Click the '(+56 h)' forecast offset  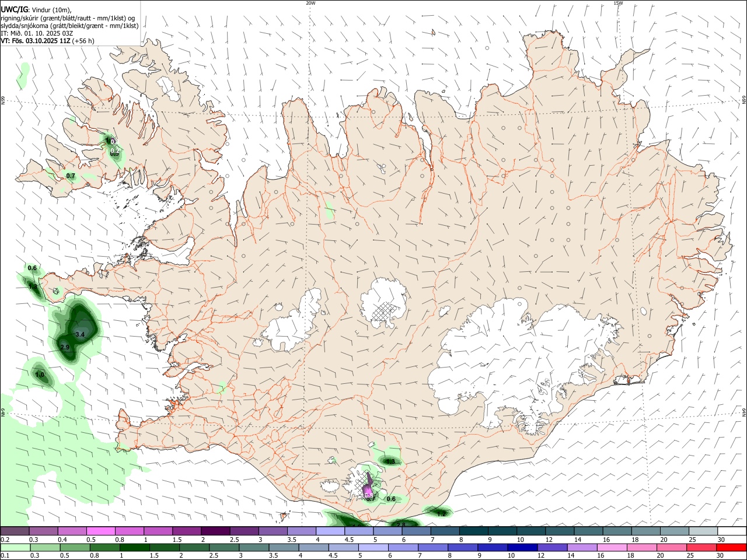point(83,41)
